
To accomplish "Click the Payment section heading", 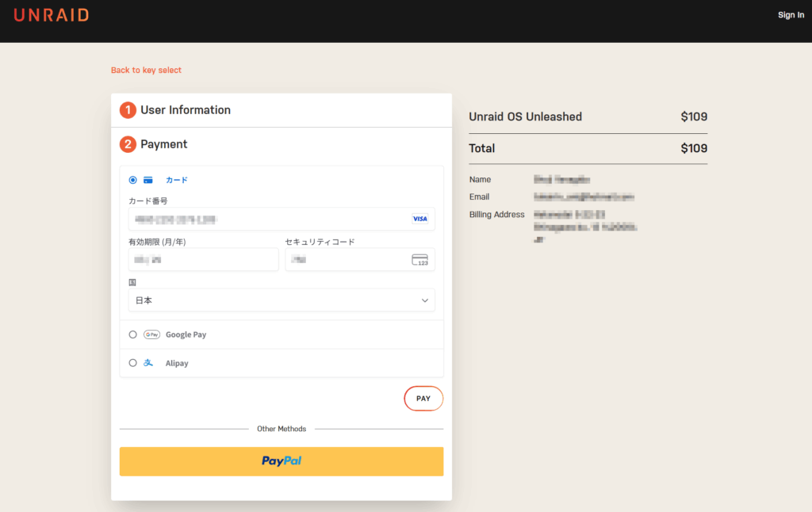I will click(163, 144).
